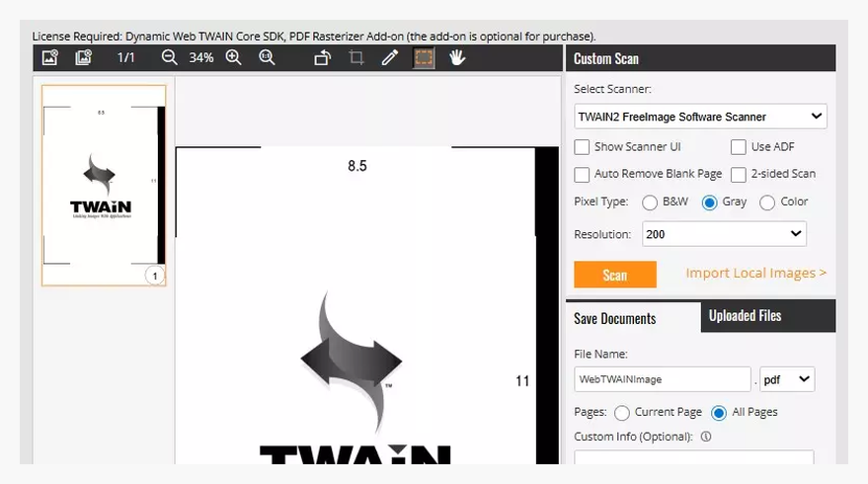Click the info icon beside Custom Info
This screenshot has width=868, height=484.
706,437
